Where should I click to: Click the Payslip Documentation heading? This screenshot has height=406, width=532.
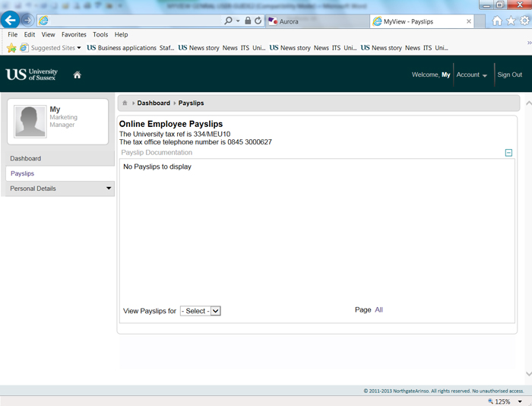(157, 153)
